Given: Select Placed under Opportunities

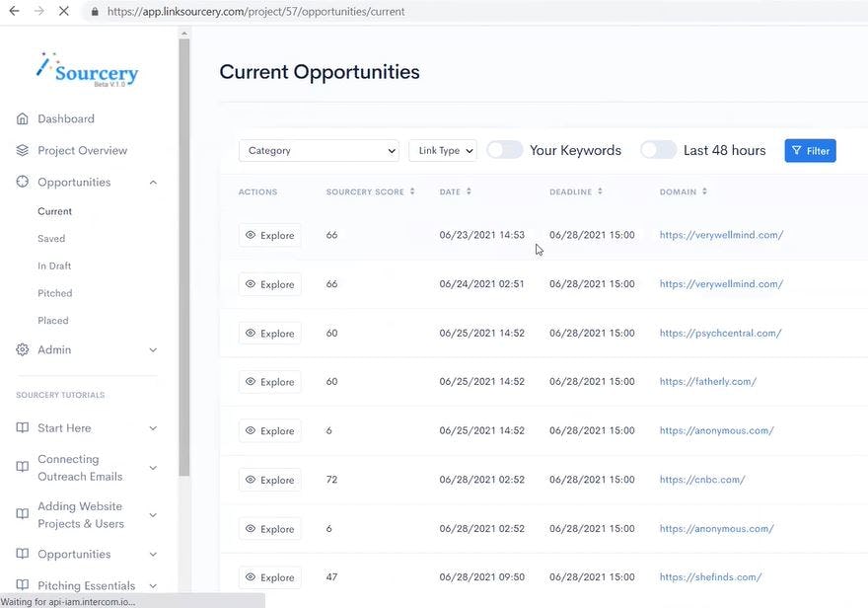Looking at the screenshot, I should (x=53, y=320).
